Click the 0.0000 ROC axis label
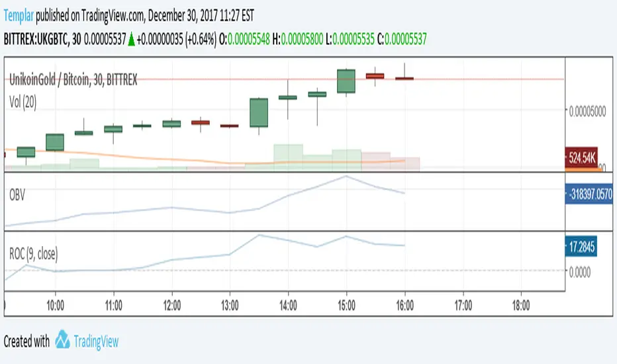617x364 pixels. click(580, 272)
